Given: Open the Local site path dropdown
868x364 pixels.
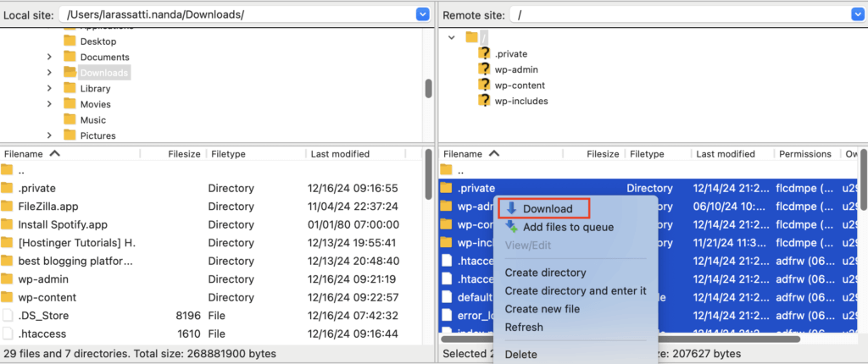Looking at the screenshot, I should [423, 14].
